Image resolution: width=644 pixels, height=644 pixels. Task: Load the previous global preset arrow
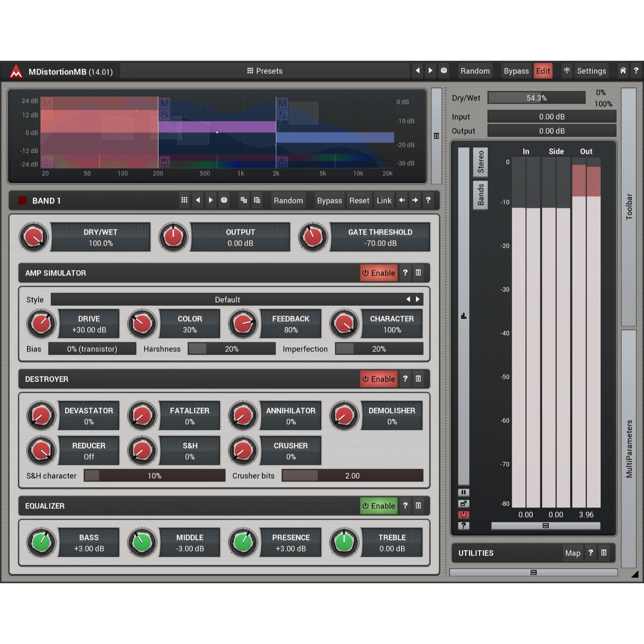tap(417, 70)
